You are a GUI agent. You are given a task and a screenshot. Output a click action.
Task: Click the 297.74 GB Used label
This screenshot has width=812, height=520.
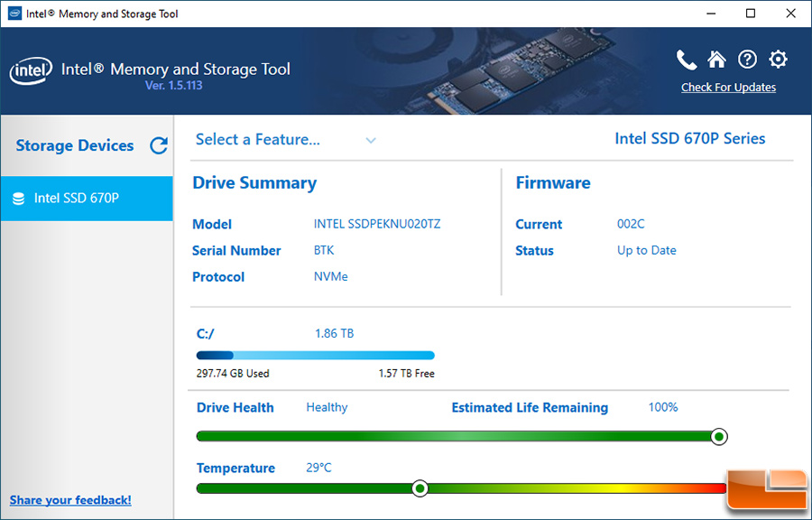click(x=233, y=374)
